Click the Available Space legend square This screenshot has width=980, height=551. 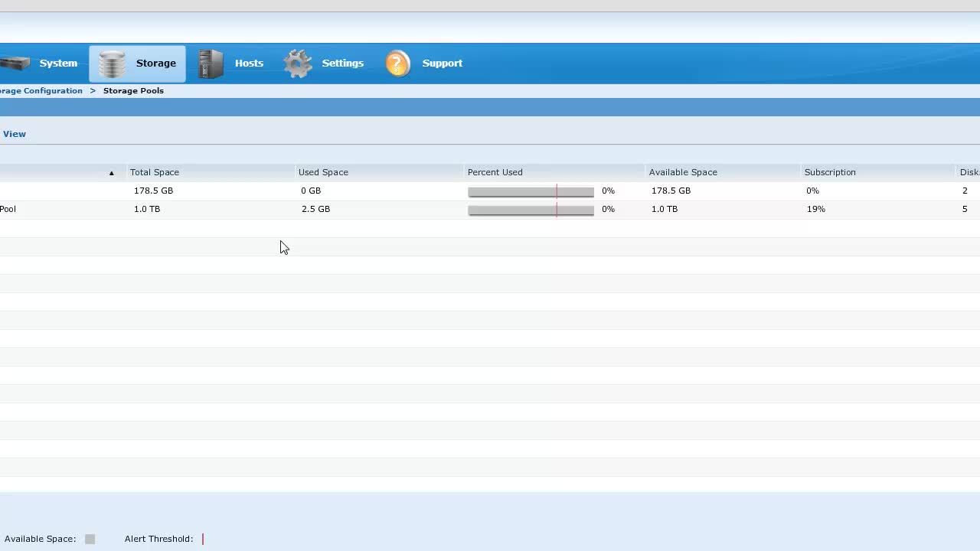tap(90, 539)
